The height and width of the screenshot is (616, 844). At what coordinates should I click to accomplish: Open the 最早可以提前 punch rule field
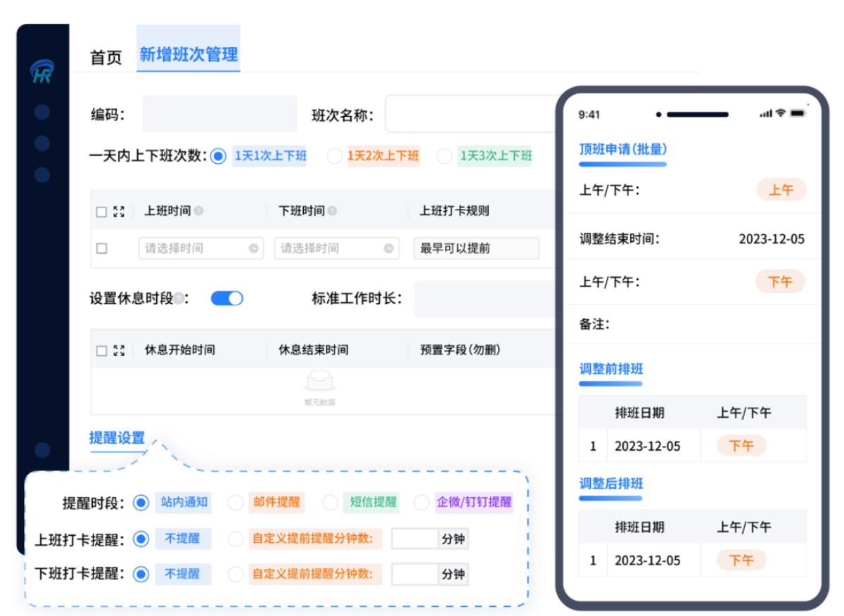[475, 248]
